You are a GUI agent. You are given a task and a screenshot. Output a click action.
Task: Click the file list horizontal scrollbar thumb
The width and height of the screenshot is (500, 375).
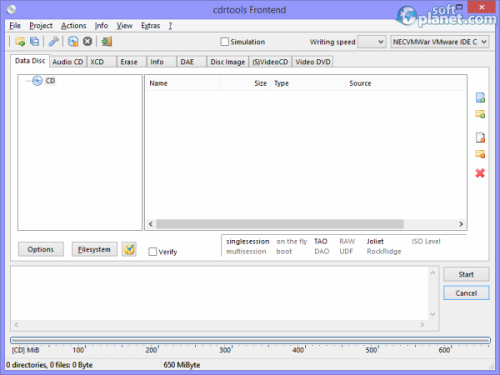[x=280, y=224]
